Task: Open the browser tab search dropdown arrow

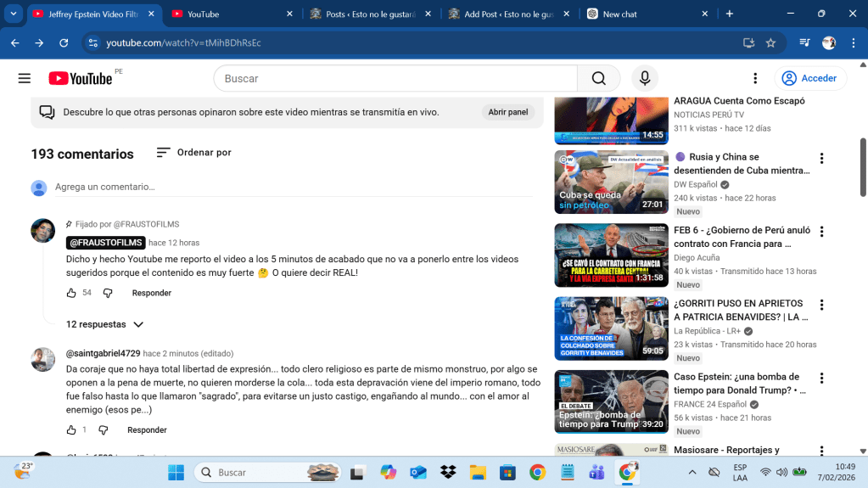Action: tap(14, 14)
